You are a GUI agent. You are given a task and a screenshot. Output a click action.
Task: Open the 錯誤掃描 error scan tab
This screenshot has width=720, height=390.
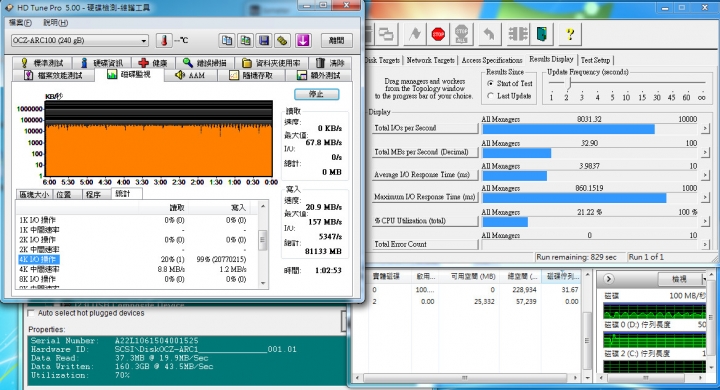pos(204,63)
